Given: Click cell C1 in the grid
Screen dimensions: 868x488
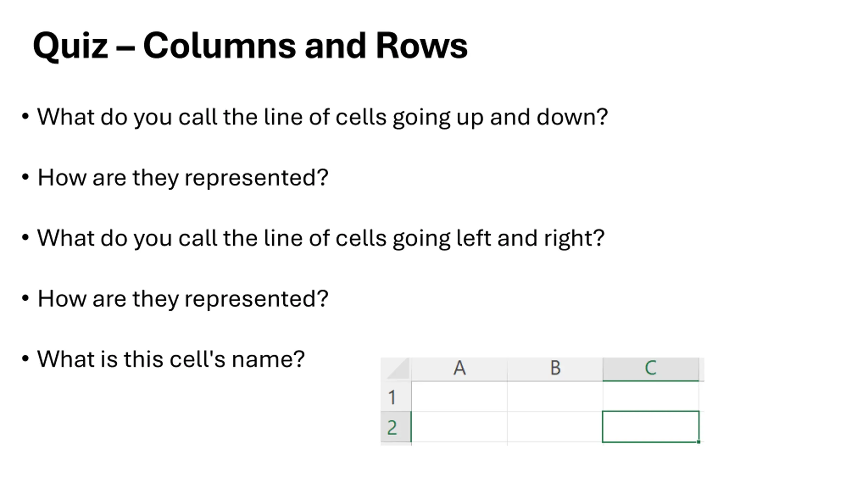Looking at the screenshot, I should coord(651,396).
